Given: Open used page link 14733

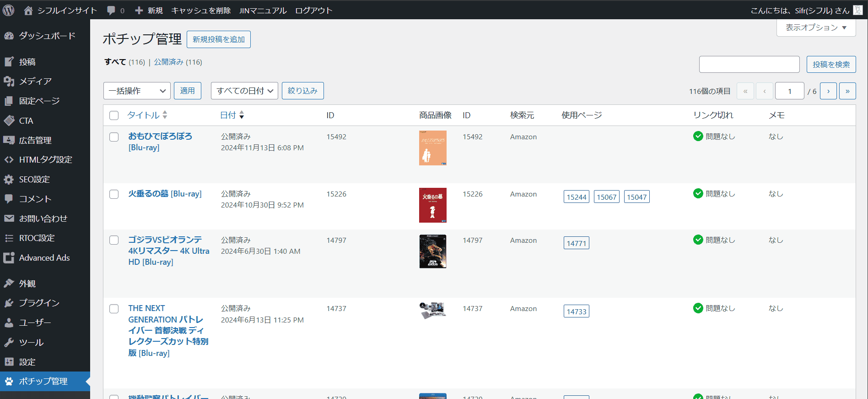Looking at the screenshot, I should point(577,312).
